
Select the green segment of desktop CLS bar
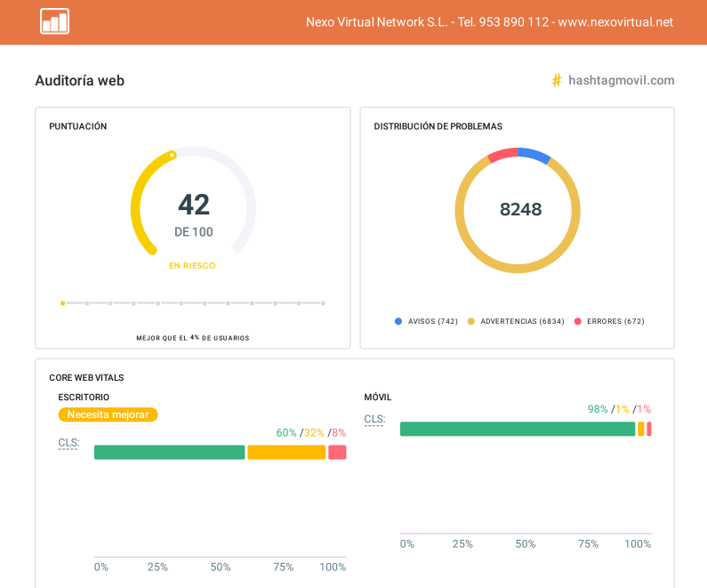pos(169,452)
